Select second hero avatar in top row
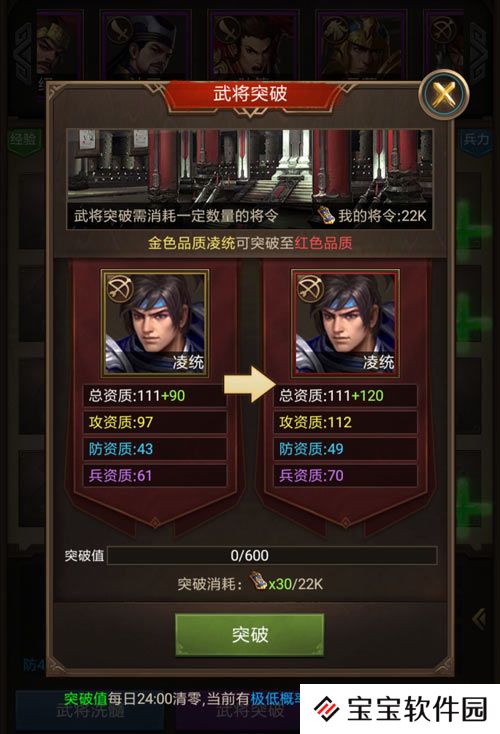The image size is (500, 734). pos(146,46)
